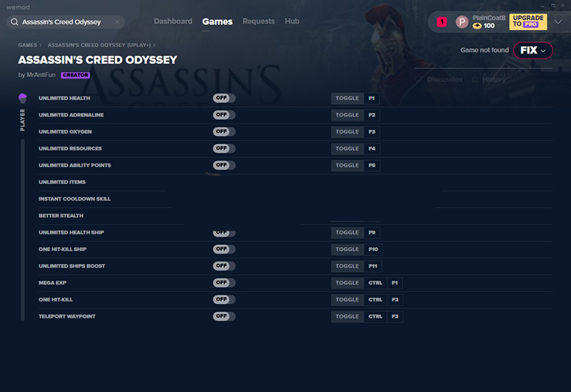Select the Player category icon
Viewport: 571px width, 392px height.
click(23, 98)
